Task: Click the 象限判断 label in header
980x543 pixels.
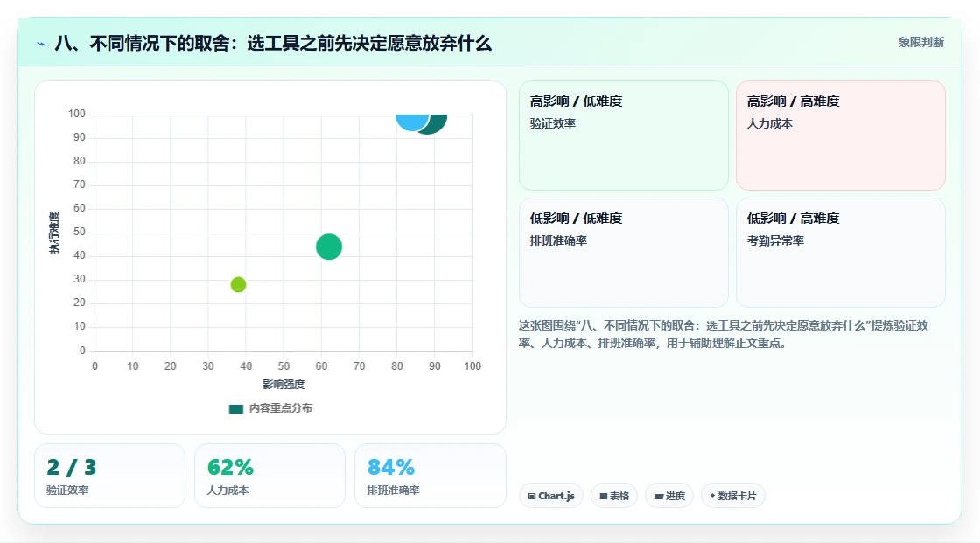Action: (x=920, y=43)
